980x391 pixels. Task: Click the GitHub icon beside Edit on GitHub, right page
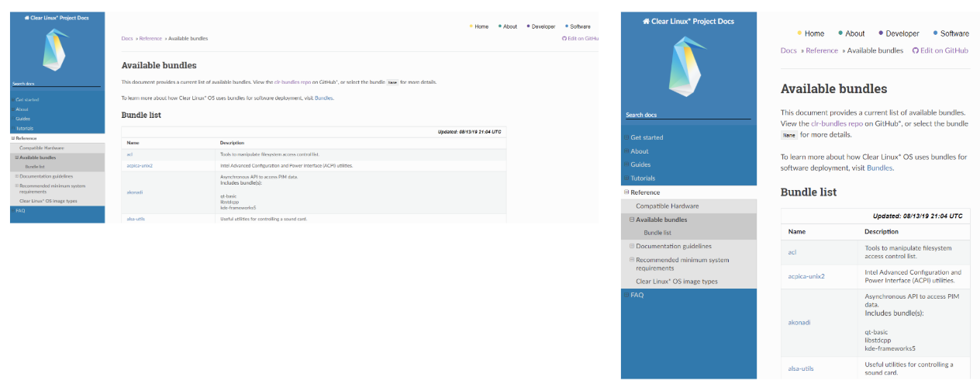point(916,50)
